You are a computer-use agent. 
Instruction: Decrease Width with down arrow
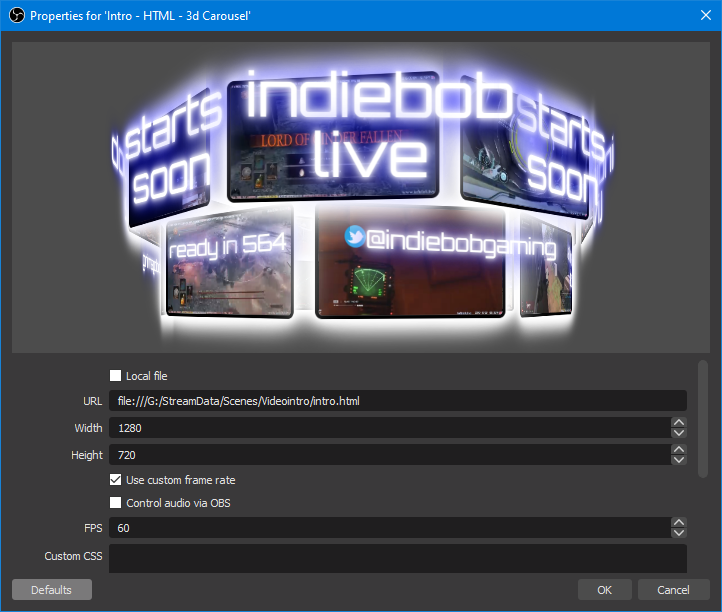coord(679,433)
